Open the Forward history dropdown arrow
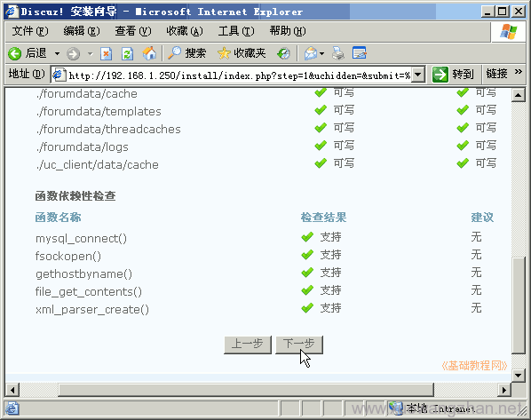Viewport: 531px width, 420px height. (90, 53)
